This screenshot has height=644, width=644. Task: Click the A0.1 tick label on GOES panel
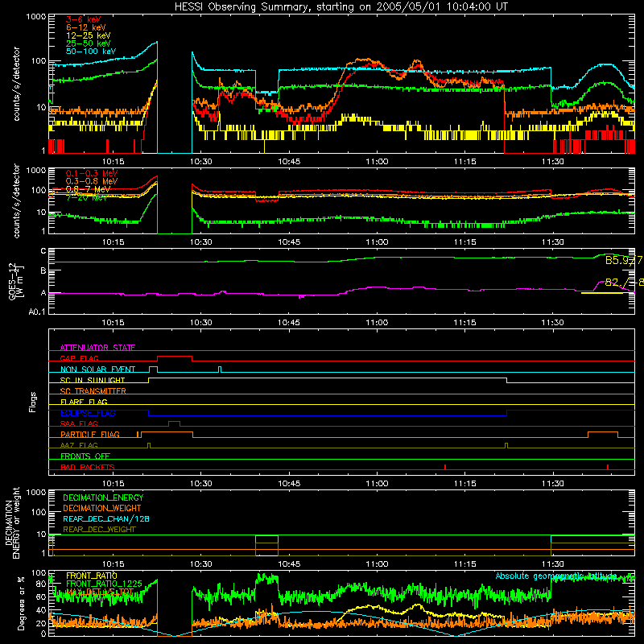pyautogui.click(x=37, y=312)
